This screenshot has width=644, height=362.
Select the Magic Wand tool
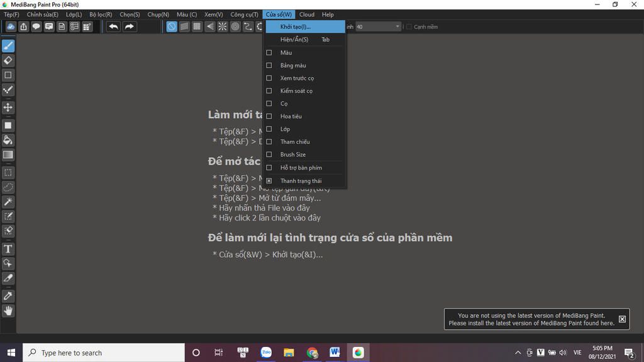[8, 202]
